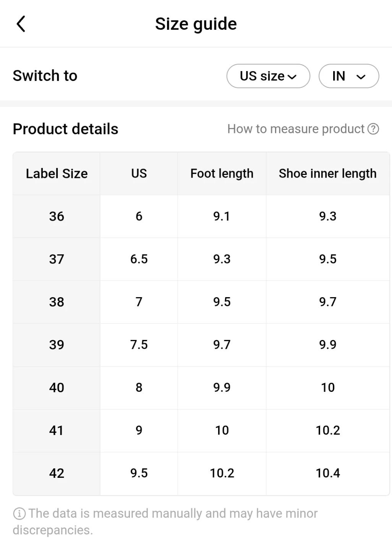Go back using the left arrow icon
The height and width of the screenshot is (550, 392).
tap(21, 24)
